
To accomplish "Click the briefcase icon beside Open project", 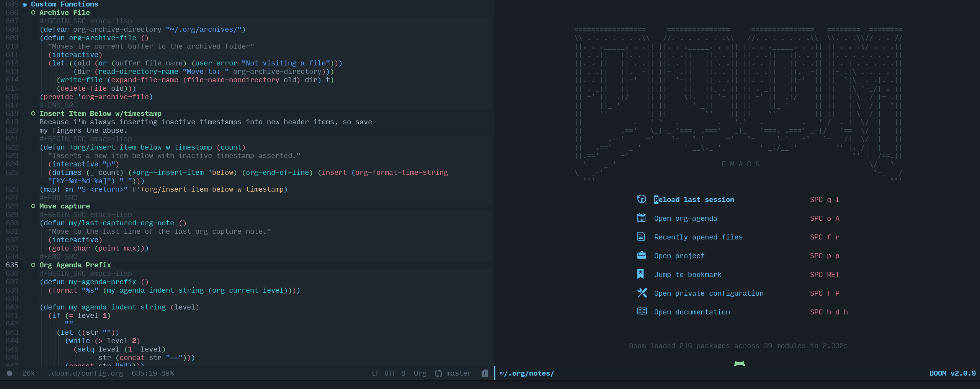I will pos(642,256).
